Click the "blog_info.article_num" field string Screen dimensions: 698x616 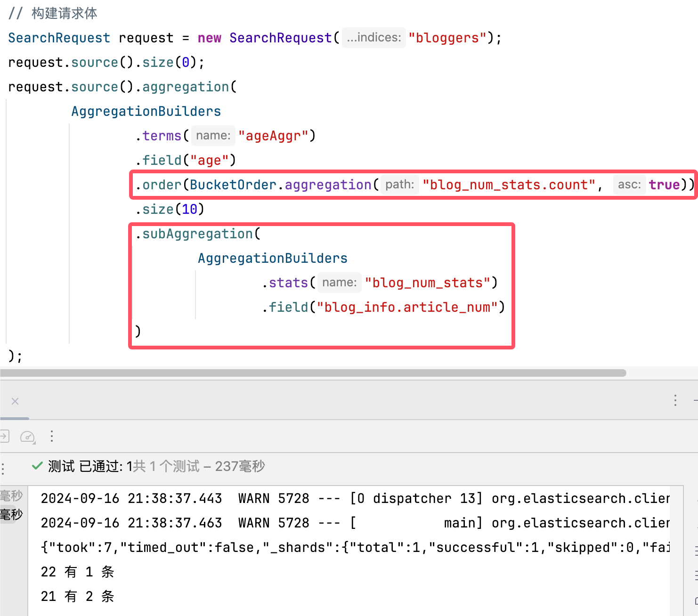pos(407,307)
